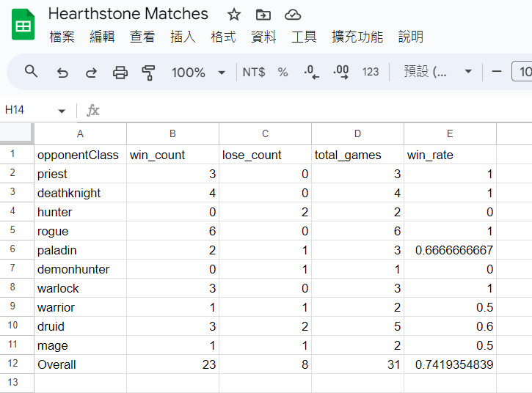The height and width of the screenshot is (393, 532).
Task: Decrease font size with minus button
Action: (496, 72)
